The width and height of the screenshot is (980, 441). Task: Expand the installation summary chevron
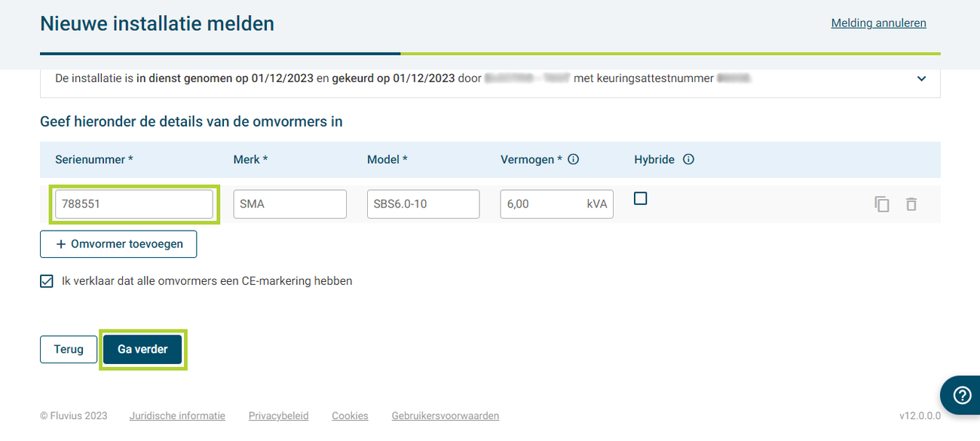(x=921, y=79)
